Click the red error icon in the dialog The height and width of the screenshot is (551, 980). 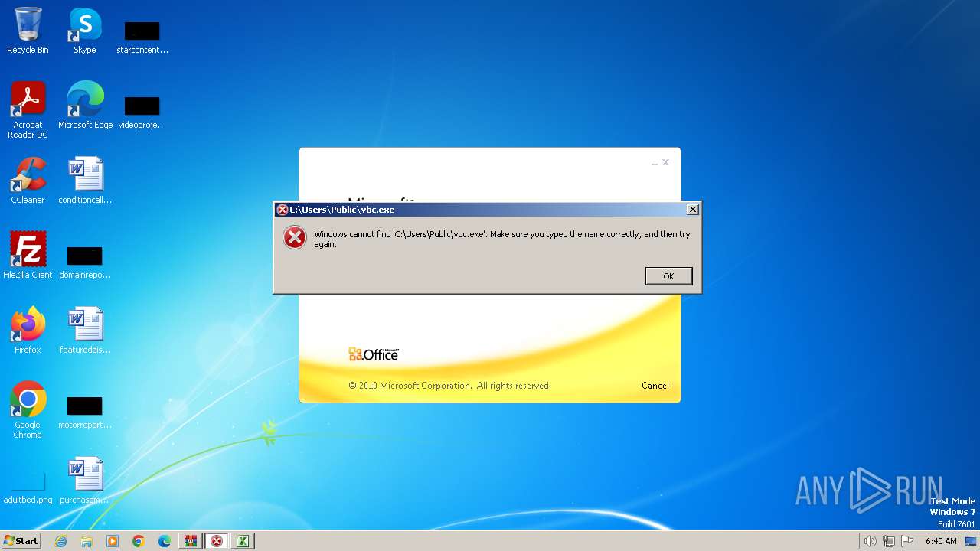pos(295,238)
